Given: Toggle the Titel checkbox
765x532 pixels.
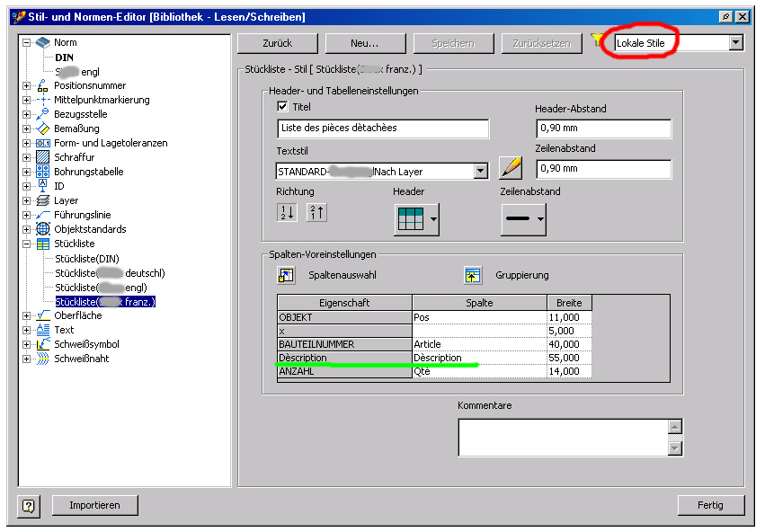Looking at the screenshot, I should pyautogui.click(x=282, y=107).
